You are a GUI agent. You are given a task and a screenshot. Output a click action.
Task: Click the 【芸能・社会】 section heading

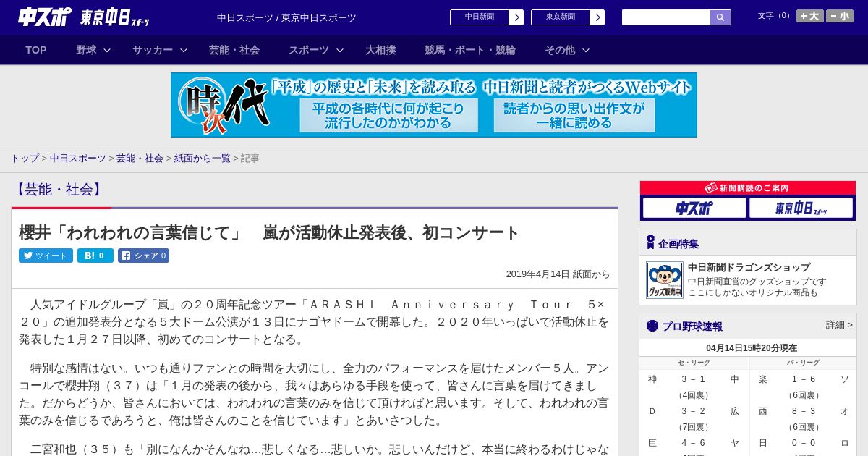[59, 190]
